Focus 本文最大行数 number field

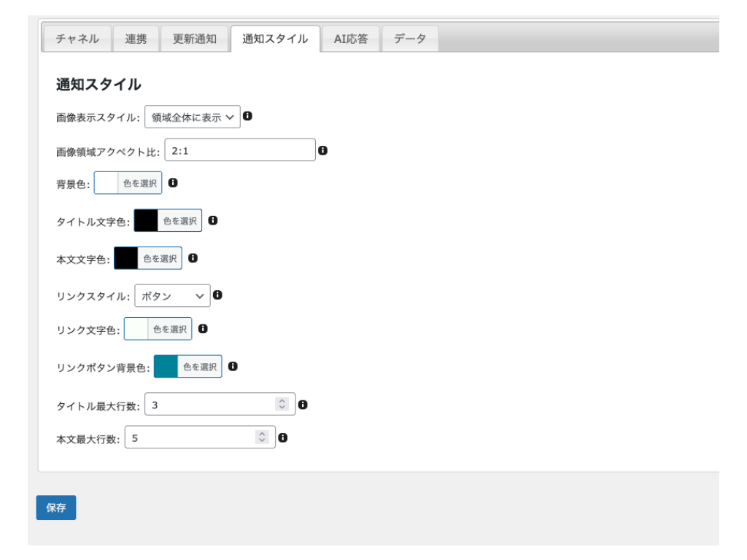(200, 437)
